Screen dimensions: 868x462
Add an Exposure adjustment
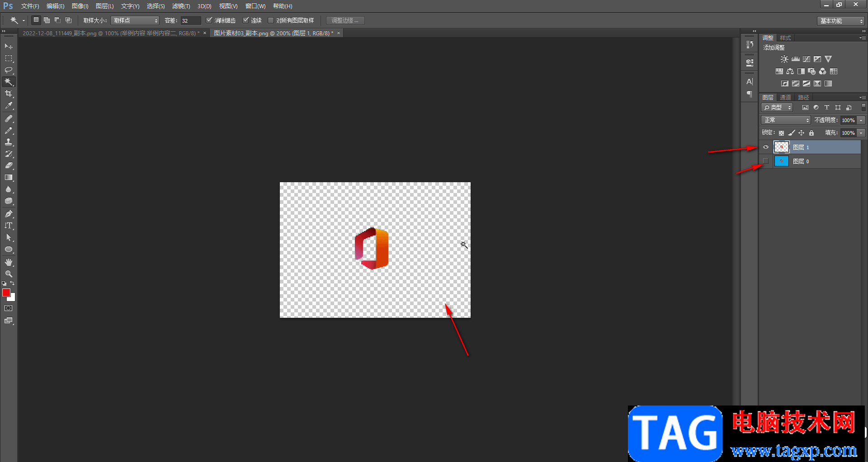817,59
